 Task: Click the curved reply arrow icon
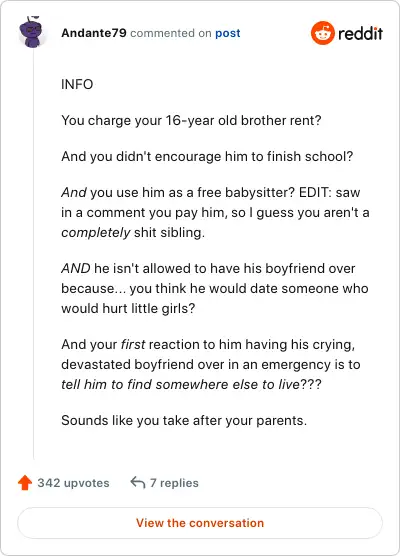tap(138, 483)
